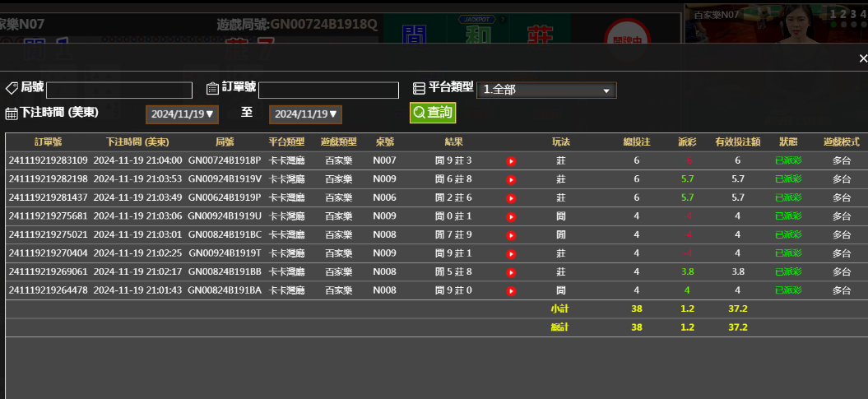The height and width of the screenshot is (399, 868).
Task: Click the 狀態 column header
Action: (788, 142)
